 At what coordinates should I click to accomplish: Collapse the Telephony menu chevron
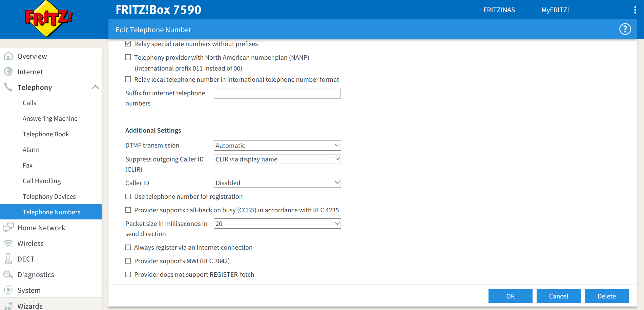click(96, 87)
